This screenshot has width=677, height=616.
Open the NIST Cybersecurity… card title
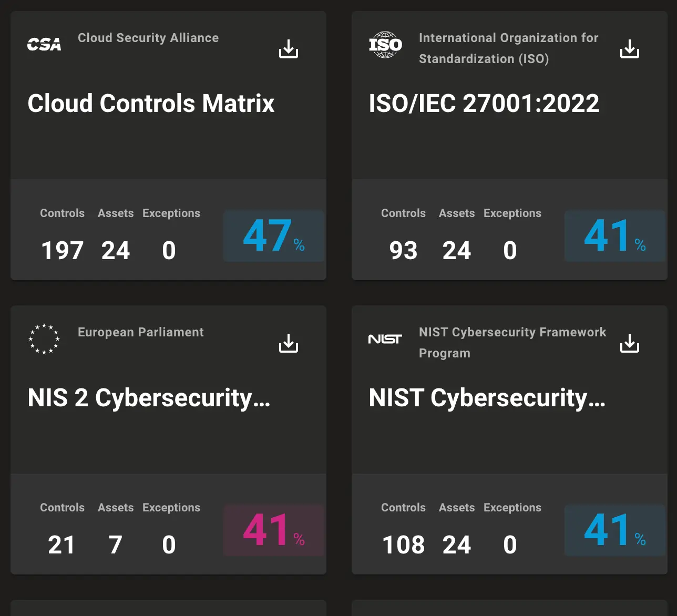487,398
